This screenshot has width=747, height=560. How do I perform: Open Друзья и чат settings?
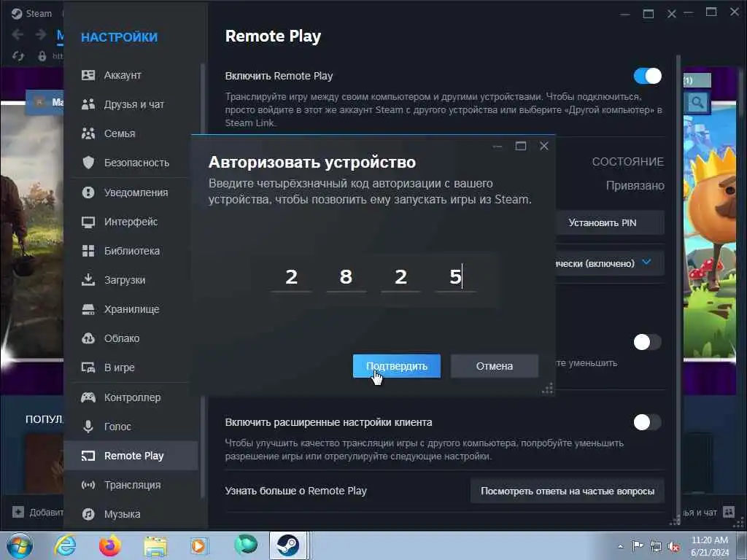coord(131,104)
